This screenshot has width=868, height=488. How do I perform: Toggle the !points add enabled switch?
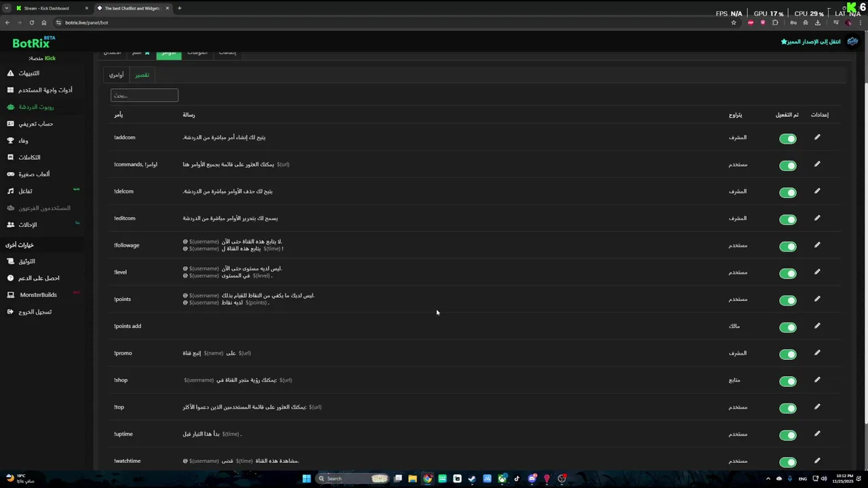tap(787, 327)
